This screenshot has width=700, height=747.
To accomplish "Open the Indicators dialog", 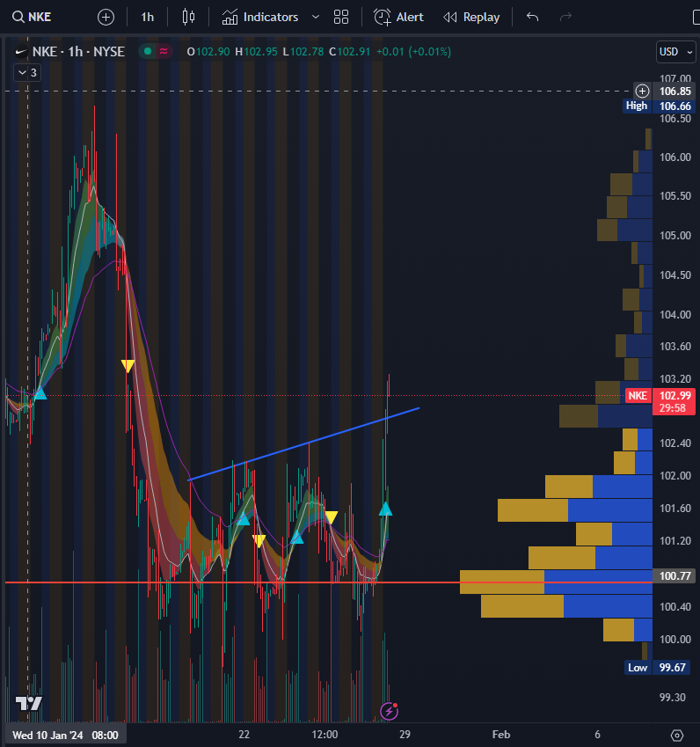I will tap(260, 17).
